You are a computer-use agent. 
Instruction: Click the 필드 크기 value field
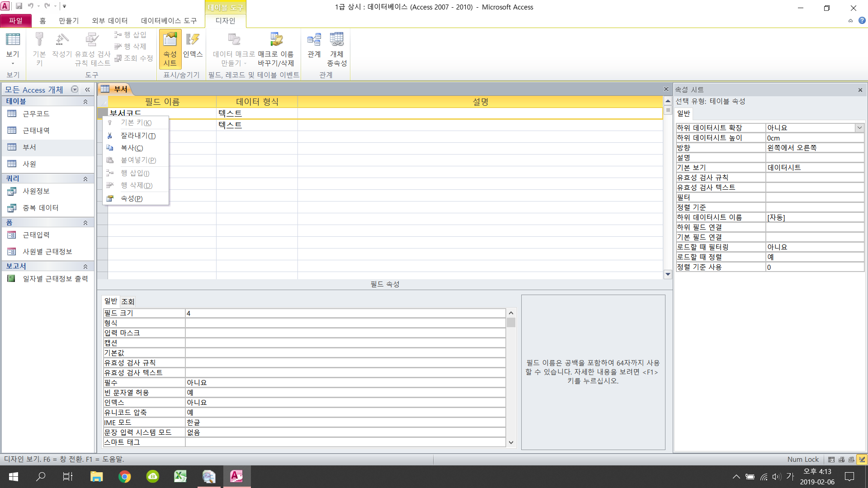click(x=344, y=313)
